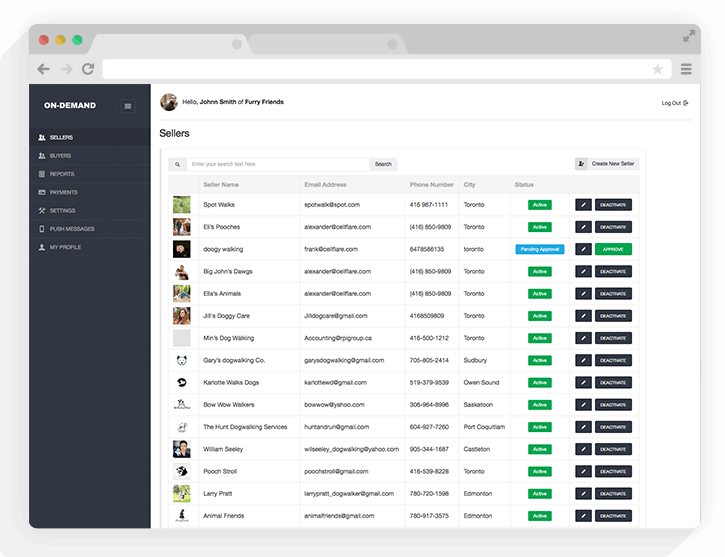The image size is (725, 557).
Task: Click the pencil edit icon for Spot Walks
Action: tap(583, 205)
